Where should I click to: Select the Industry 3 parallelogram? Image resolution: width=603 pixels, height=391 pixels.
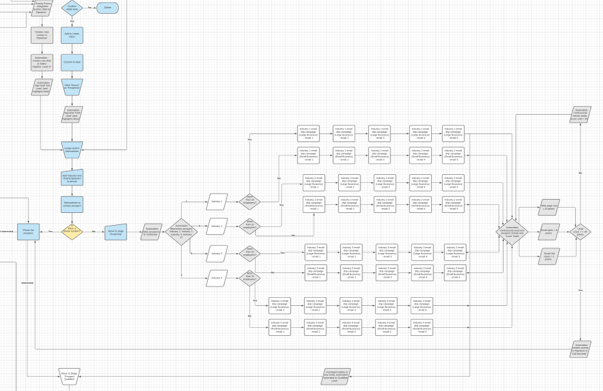coord(217,254)
